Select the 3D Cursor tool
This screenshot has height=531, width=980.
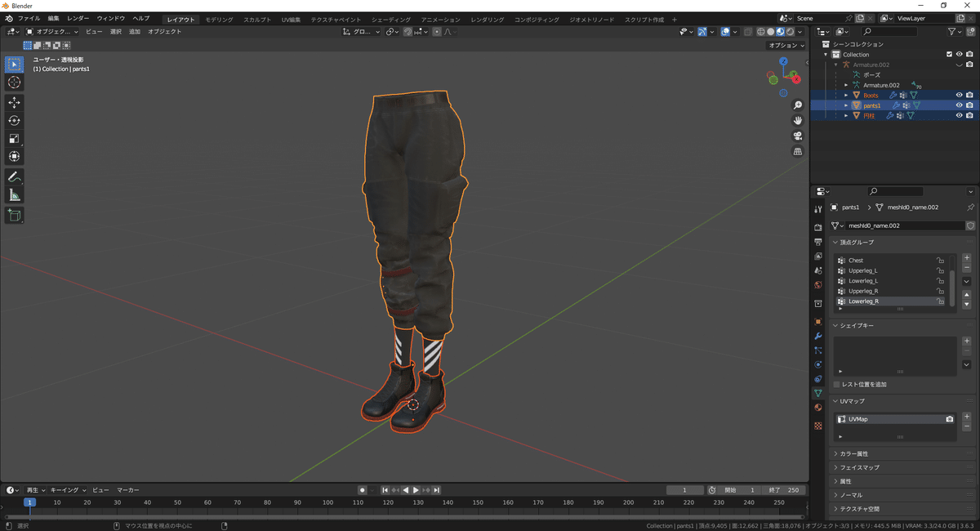[x=15, y=83]
